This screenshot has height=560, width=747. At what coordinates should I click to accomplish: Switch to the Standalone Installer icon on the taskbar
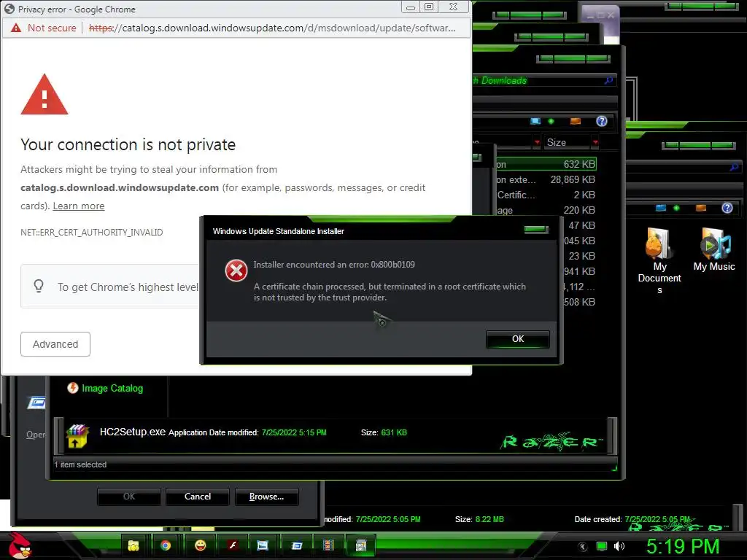click(x=360, y=545)
